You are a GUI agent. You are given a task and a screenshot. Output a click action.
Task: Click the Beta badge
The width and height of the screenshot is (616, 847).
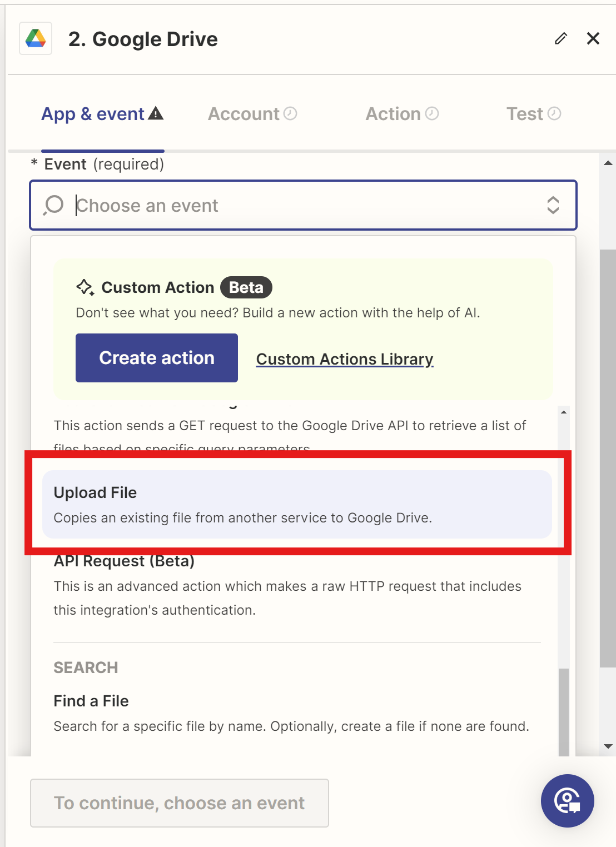246,287
